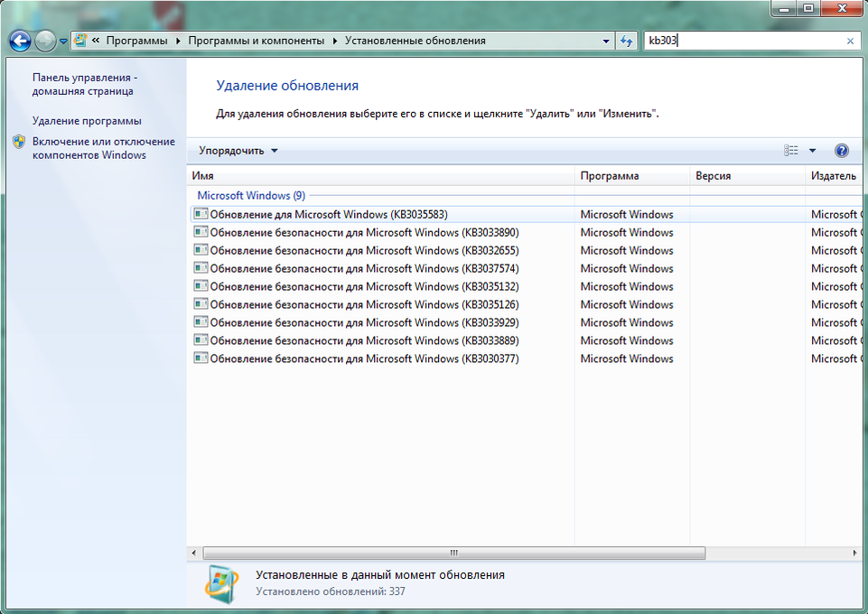This screenshot has width=868, height=614.
Task: Open Включение или отключение компонентов Windows
Action: [x=104, y=148]
